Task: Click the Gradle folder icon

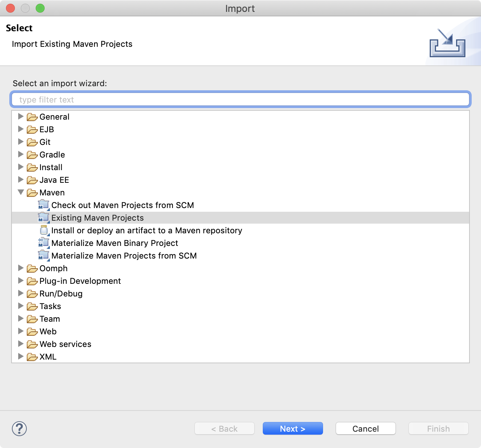Action: click(32, 155)
